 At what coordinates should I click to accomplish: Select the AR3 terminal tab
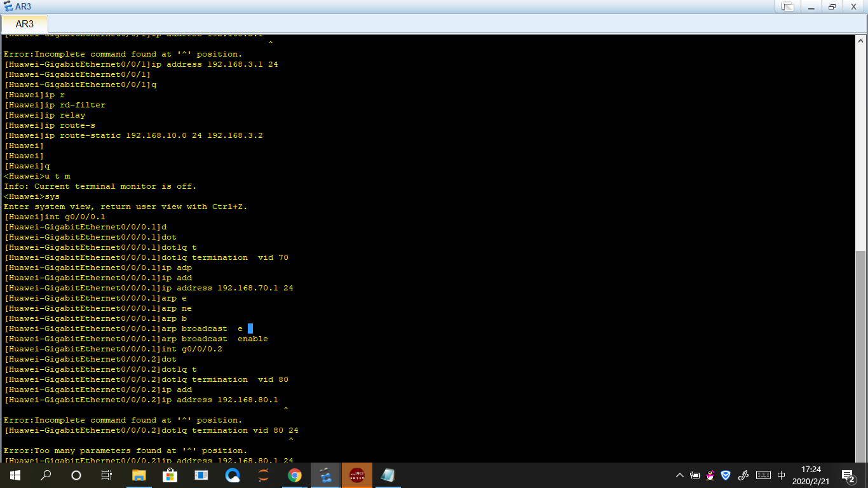click(25, 24)
